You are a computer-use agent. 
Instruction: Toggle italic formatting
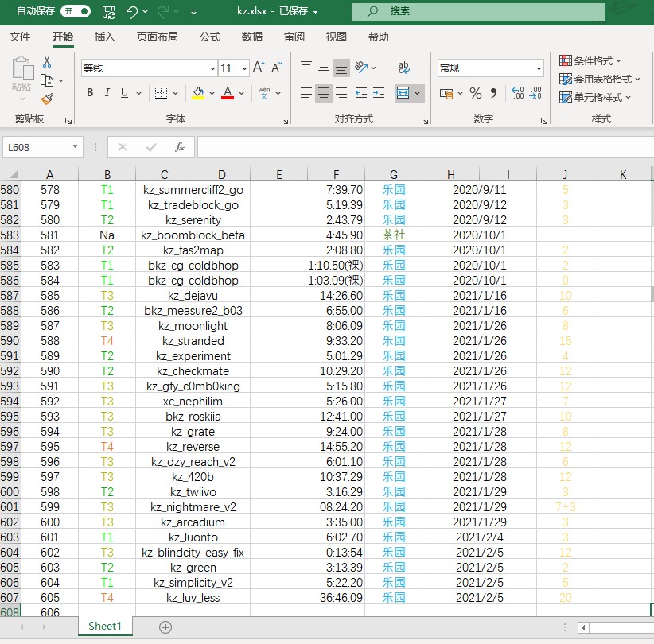click(x=107, y=93)
